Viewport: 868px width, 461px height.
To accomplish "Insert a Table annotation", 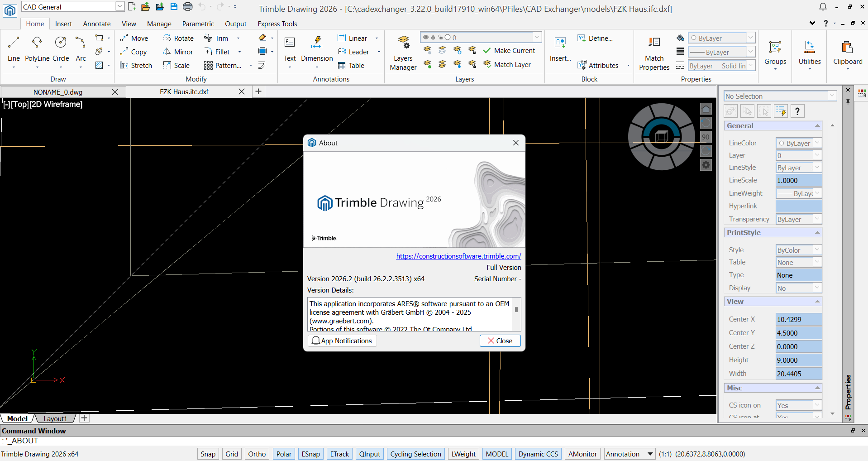I will tap(351, 66).
